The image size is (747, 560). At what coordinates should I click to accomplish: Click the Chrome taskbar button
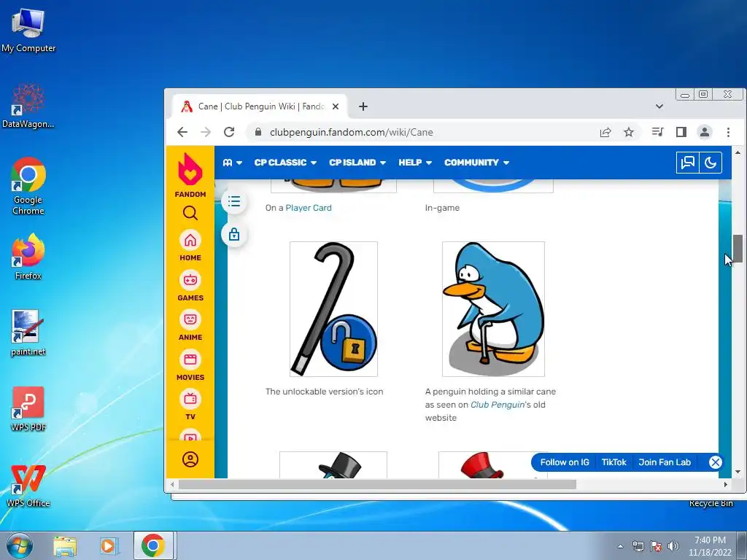(152, 545)
